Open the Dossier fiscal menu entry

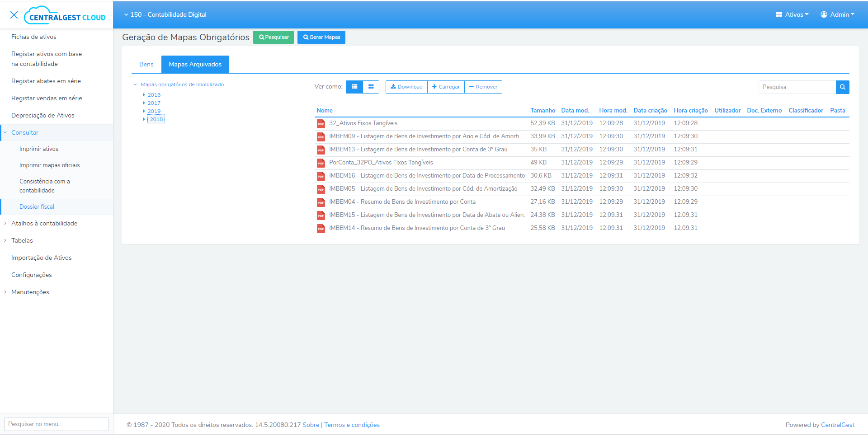tap(37, 206)
